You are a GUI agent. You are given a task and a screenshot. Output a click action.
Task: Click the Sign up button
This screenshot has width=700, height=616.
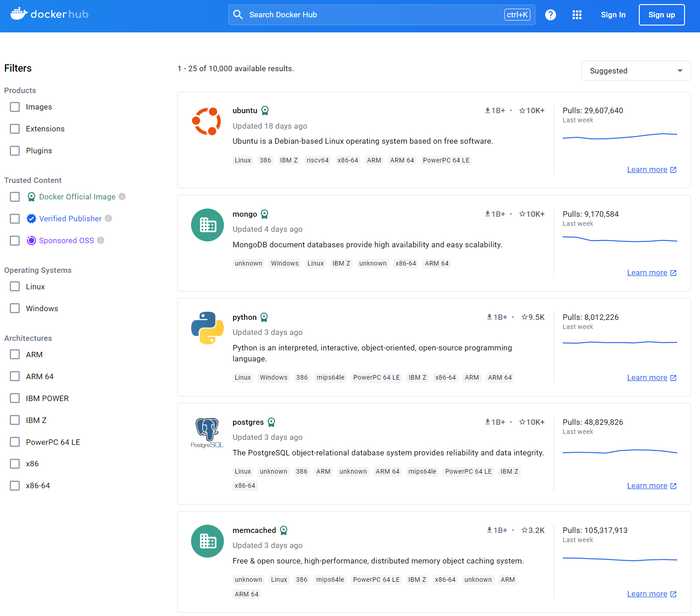661,15
